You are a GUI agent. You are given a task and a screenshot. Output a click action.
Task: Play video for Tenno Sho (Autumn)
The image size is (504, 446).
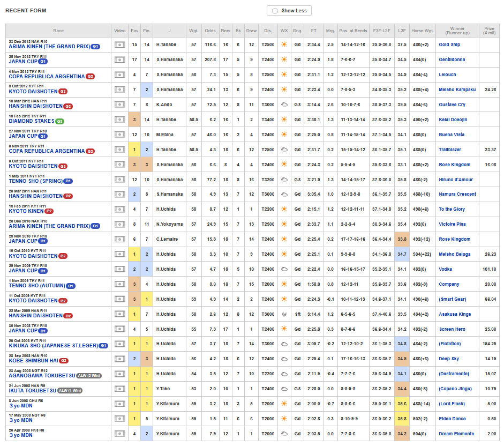point(119,284)
